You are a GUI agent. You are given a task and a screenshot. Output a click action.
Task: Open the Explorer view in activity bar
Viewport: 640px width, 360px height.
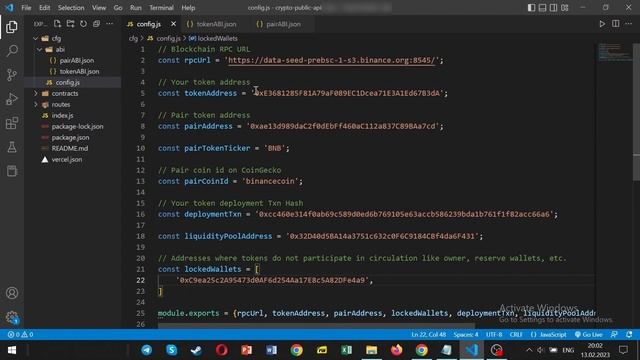pyautogui.click(x=12, y=27)
